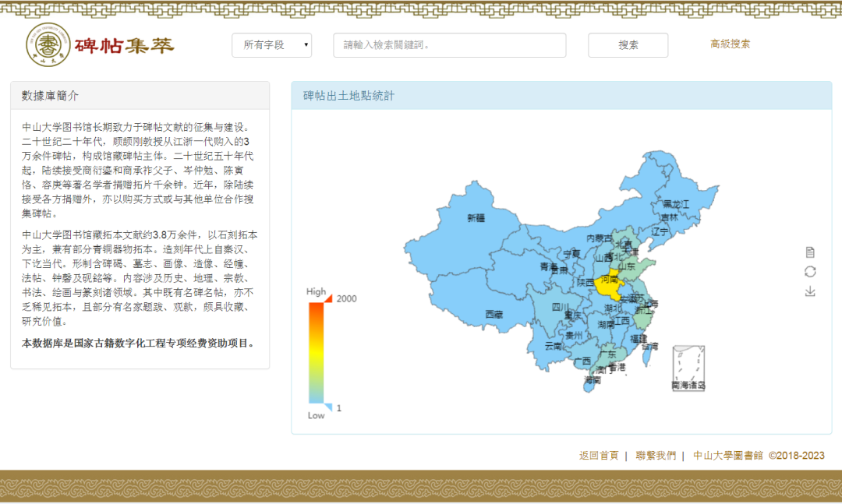Click the 搜索 button
The width and height of the screenshot is (842, 504).
[628, 45]
